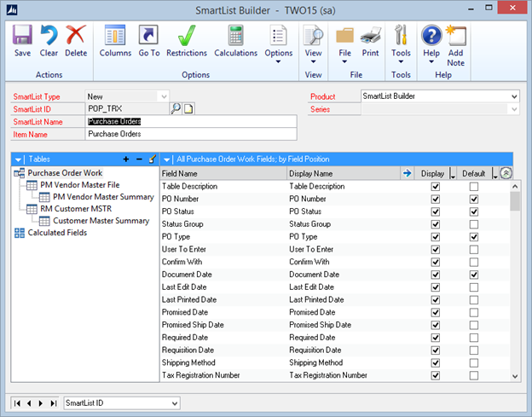
Task: Click the Calculated Fields icon in tree
Action: (20, 233)
